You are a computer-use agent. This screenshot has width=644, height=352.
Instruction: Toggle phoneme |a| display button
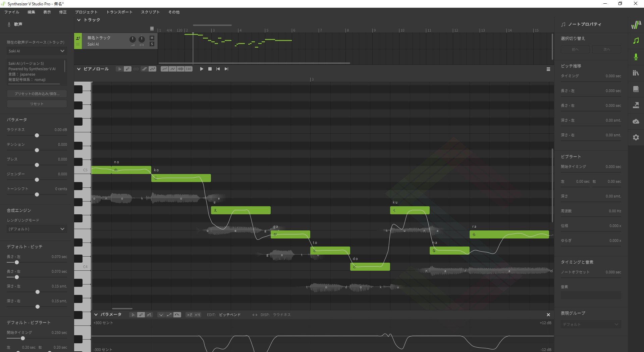tap(189, 69)
